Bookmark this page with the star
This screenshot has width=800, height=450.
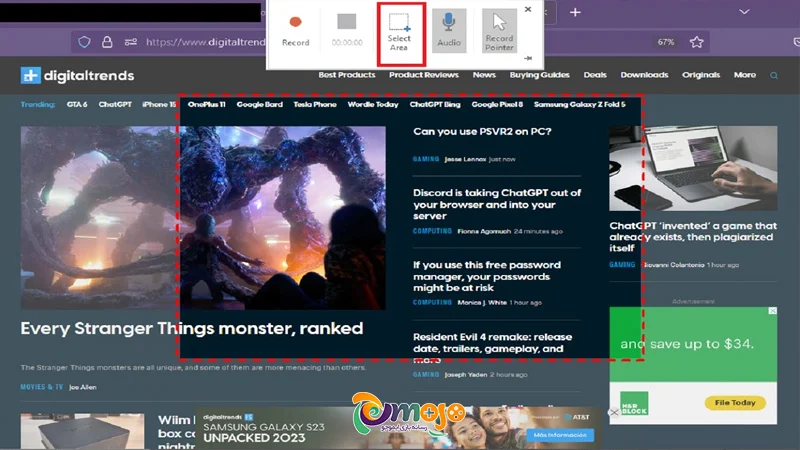tap(696, 42)
